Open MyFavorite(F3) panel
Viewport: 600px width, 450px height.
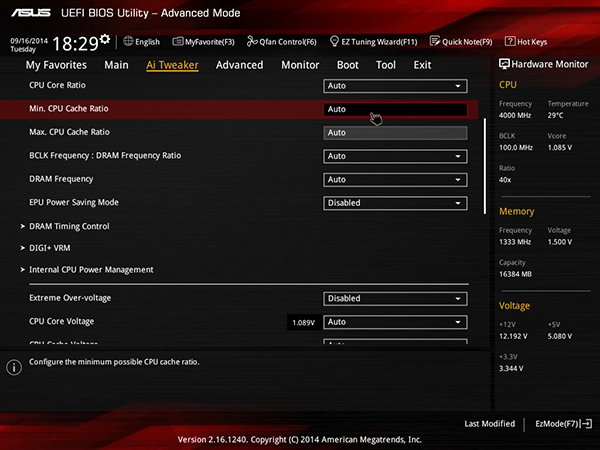(x=203, y=42)
